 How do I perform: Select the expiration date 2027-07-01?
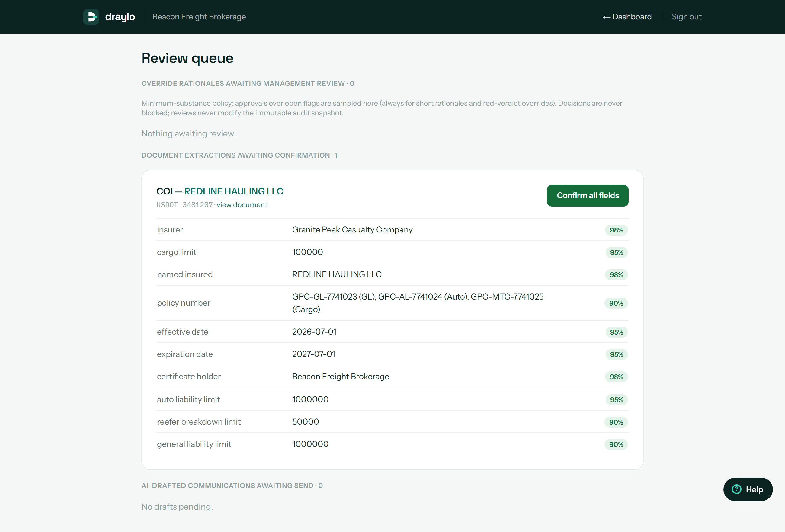[313, 354]
